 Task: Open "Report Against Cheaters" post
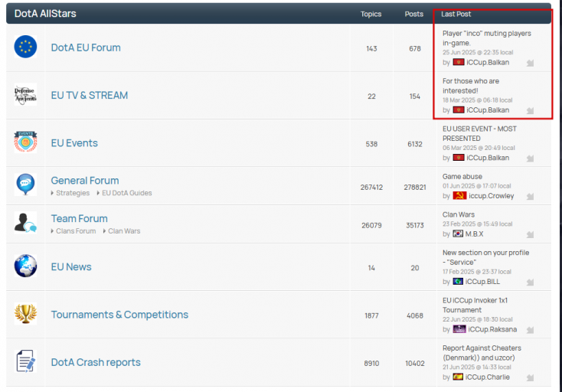tap(482, 353)
